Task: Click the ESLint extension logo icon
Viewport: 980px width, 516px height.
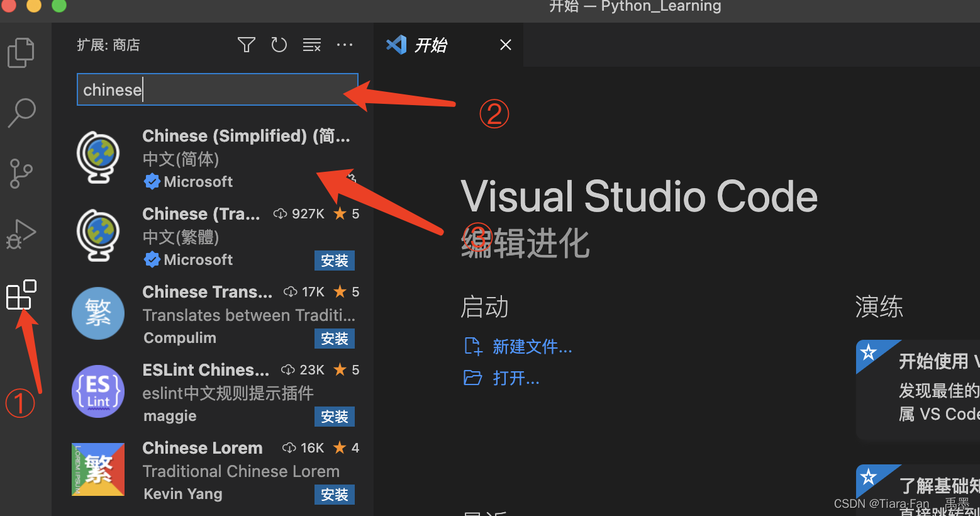Action: tap(98, 391)
